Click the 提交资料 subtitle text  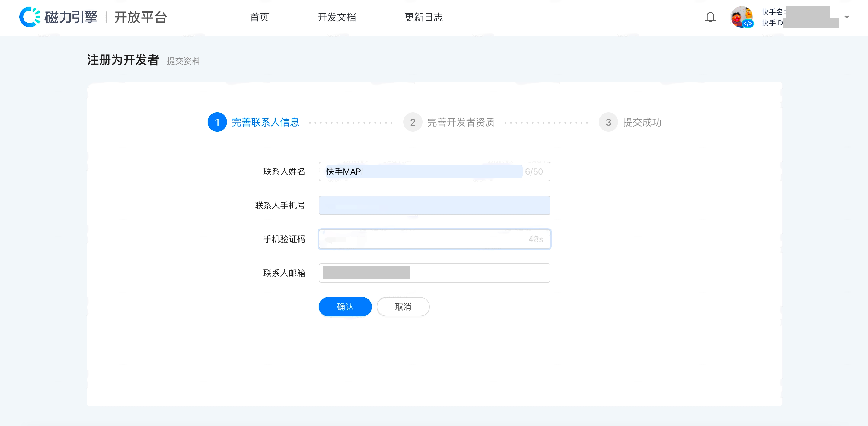point(183,61)
